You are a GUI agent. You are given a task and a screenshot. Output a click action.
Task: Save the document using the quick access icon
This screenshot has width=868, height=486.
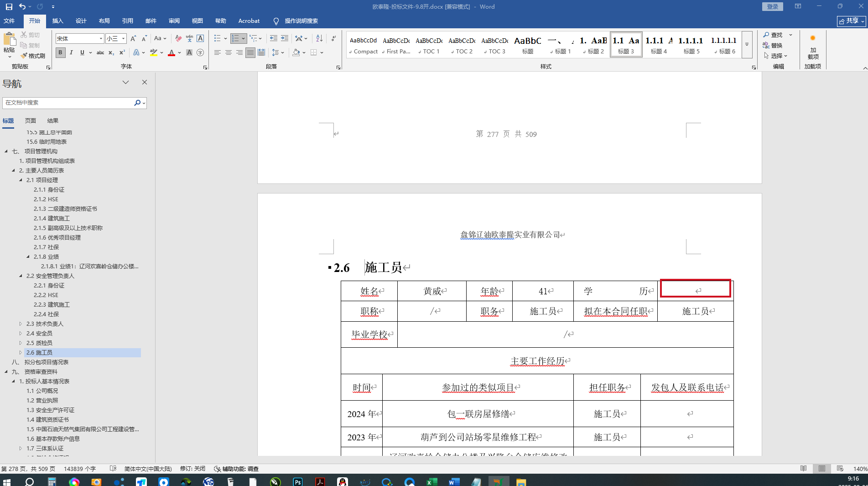(9, 7)
